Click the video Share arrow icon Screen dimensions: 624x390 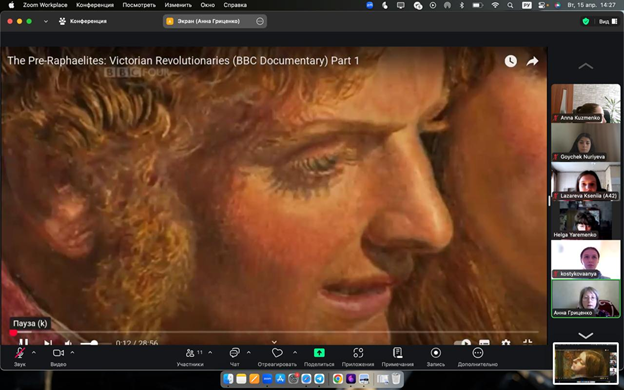pyautogui.click(x=532, y=61)
